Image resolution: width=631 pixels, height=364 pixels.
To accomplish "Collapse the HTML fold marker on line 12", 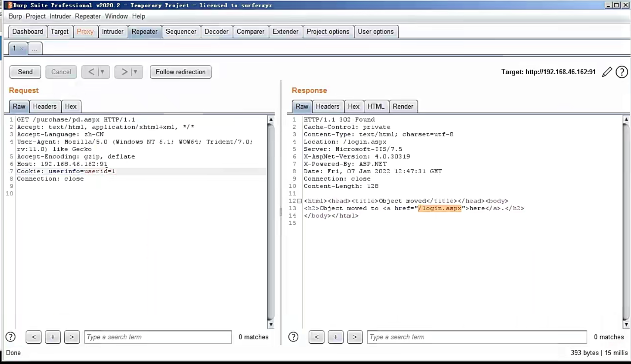I will (299, 201).
